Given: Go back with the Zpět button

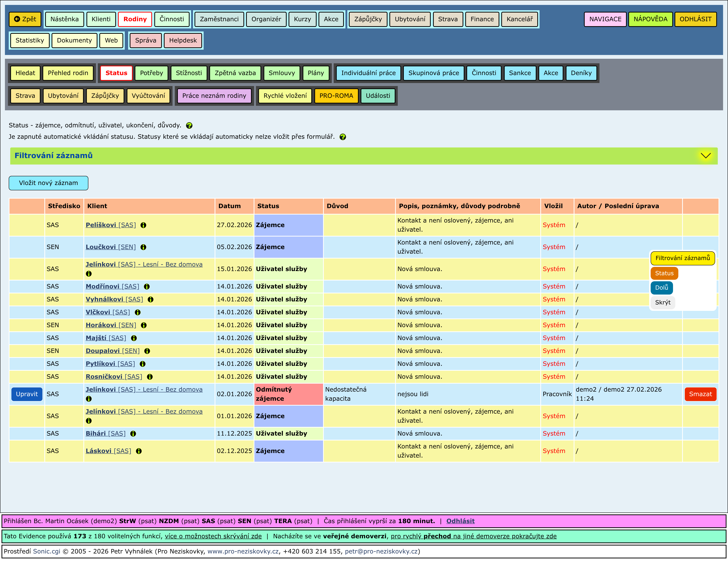Looking at the screenshot, I should (25, 19).
